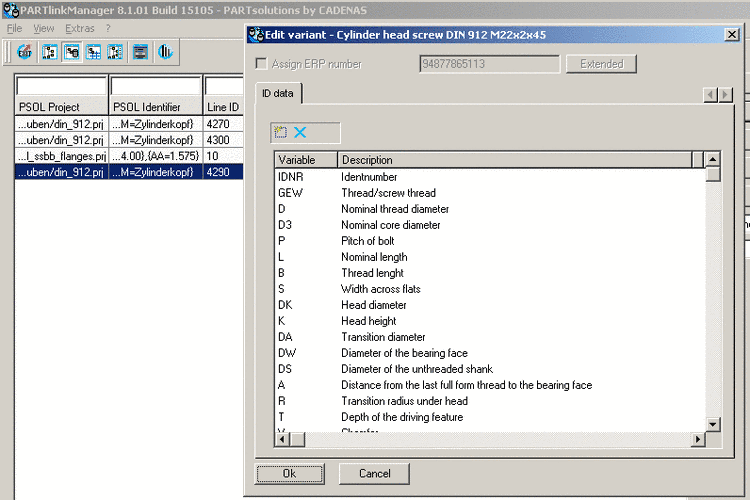Click the ERP number field showing 94877865113
Screen dimensions: 750x500
[x=489, y=64]
